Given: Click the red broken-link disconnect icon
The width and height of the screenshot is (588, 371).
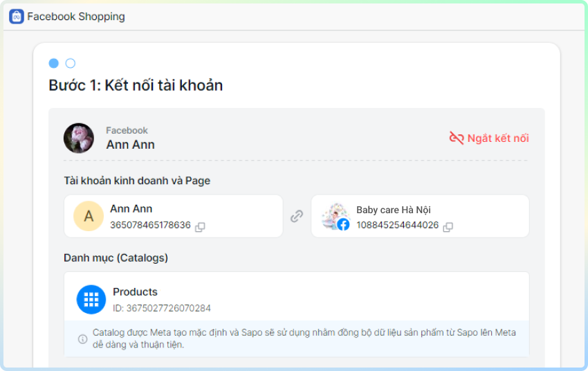Looking at the screenshot, I should [x=457, y=138].
